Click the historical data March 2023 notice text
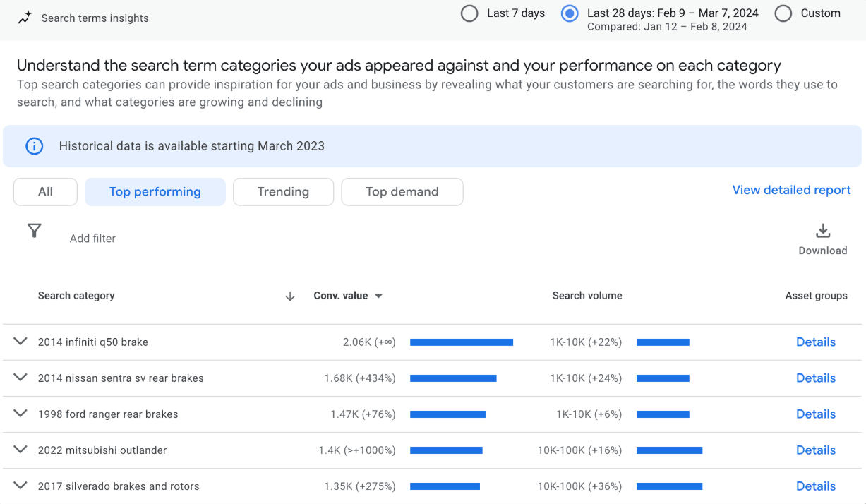 pyautogui.click(x=192, y=146)
